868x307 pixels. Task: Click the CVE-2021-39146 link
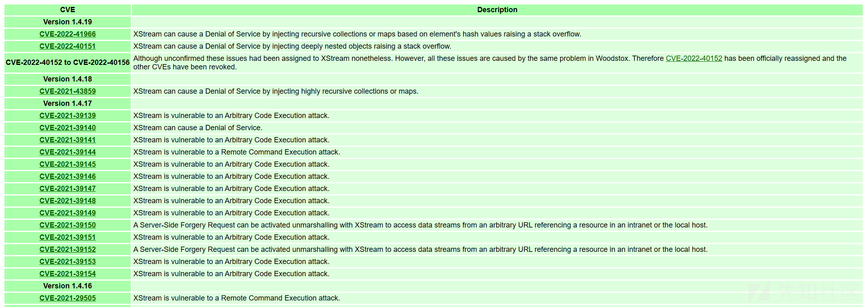[67, 176]
